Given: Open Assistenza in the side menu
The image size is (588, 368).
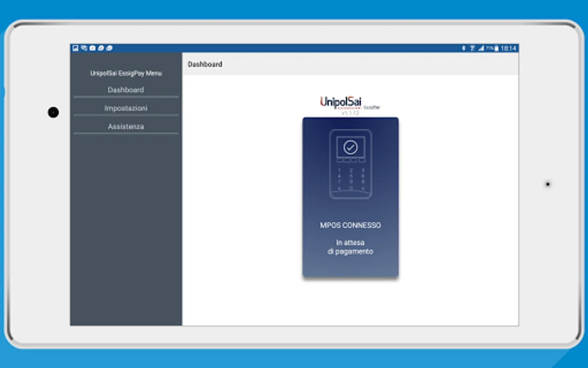Looking at the screenshot, I should click(x=126, y=126).
